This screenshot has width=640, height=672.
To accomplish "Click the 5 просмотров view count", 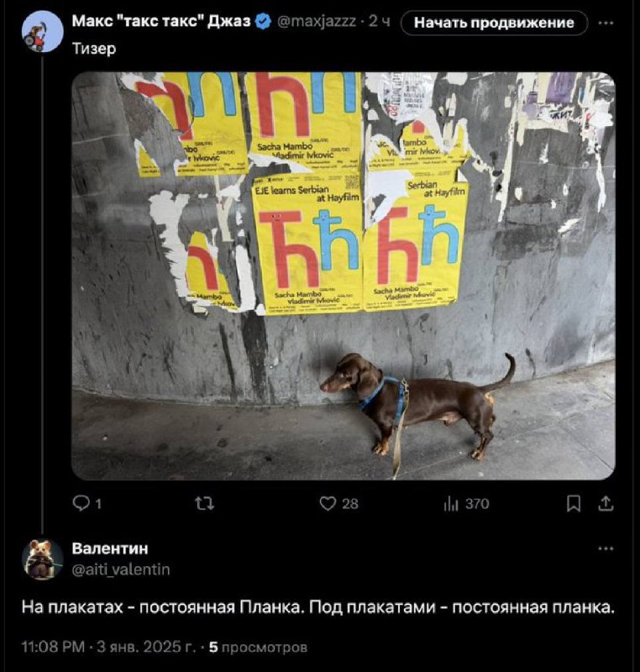I will [x=258, y=647].
